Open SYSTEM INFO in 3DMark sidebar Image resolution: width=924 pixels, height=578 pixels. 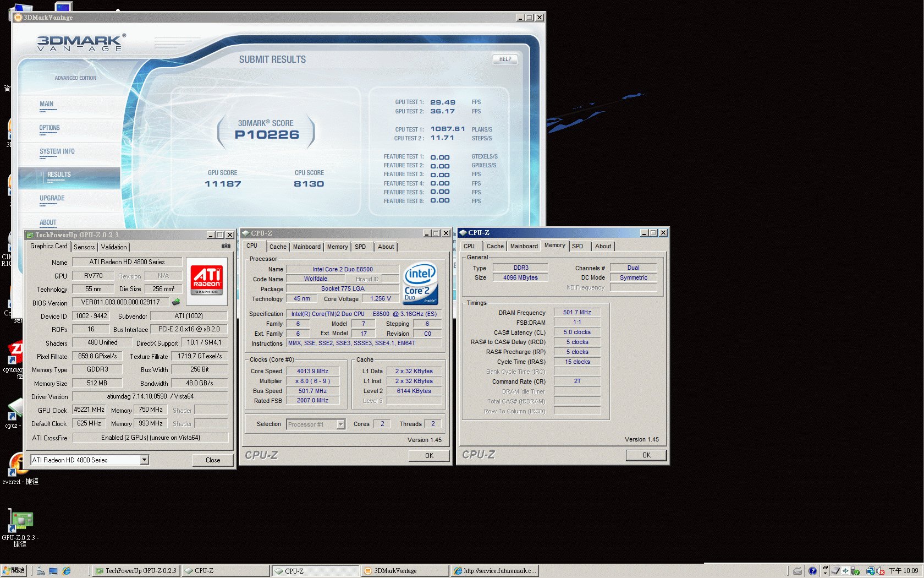(x=57, y=151)
